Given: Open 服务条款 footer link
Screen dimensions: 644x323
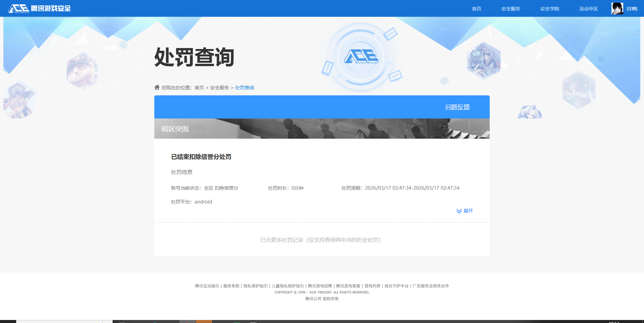Looking at the screenshot, I should 231,286.
